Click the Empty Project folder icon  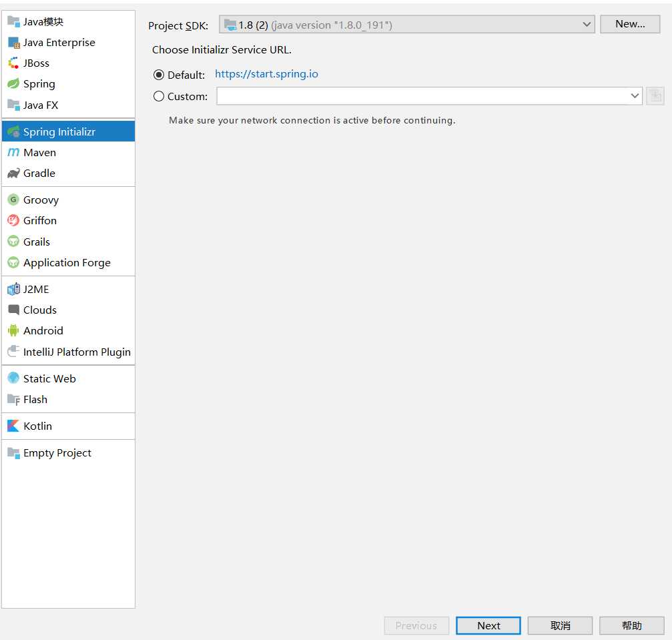click(x=13, y=453)
